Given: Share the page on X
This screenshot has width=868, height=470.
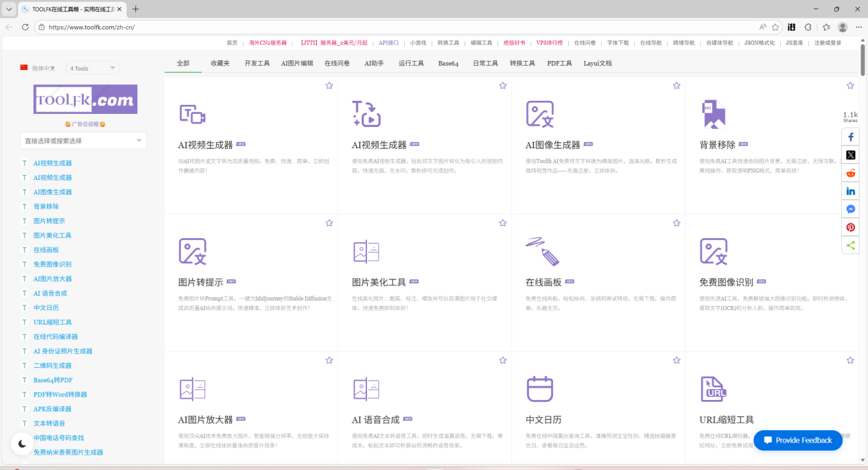Looking at the screenshot, I should click(851, 155).
